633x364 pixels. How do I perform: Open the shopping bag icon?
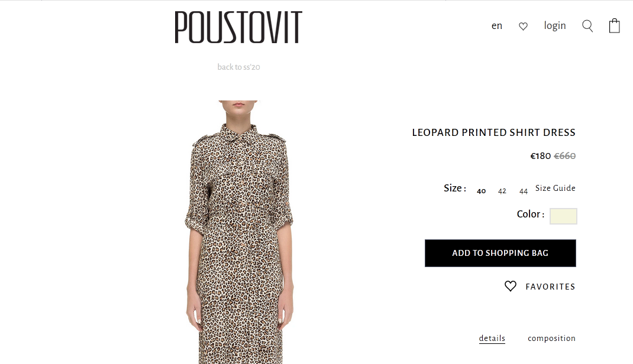pyautogui.click(x=615, y=26)
